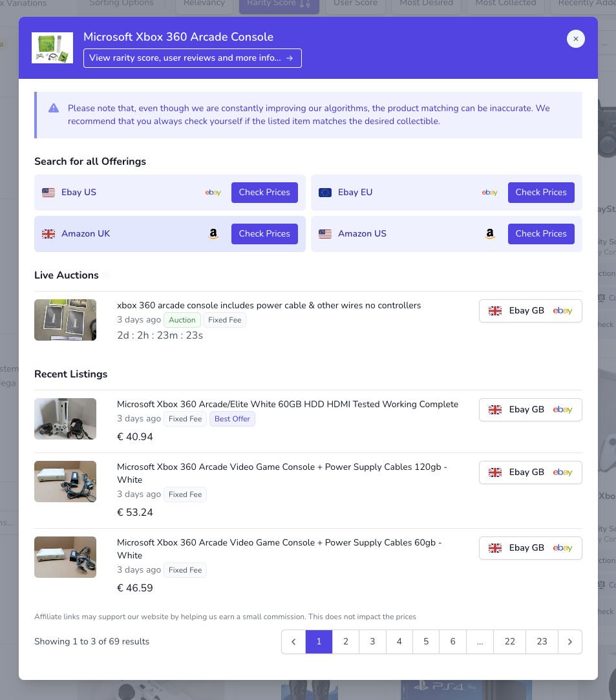Go to next page with right chevron
The width and height of the screenshot is (616, 700).
[570, 642]
